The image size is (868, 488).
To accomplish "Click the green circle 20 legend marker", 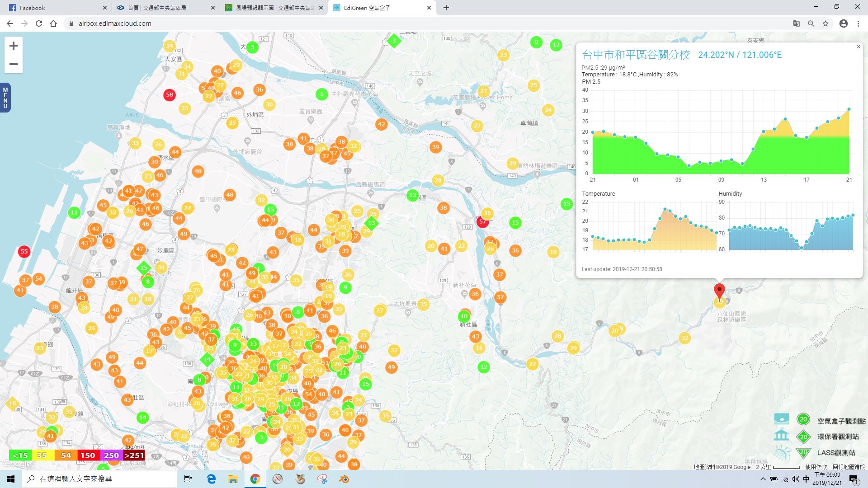I will tap(803, 419).
